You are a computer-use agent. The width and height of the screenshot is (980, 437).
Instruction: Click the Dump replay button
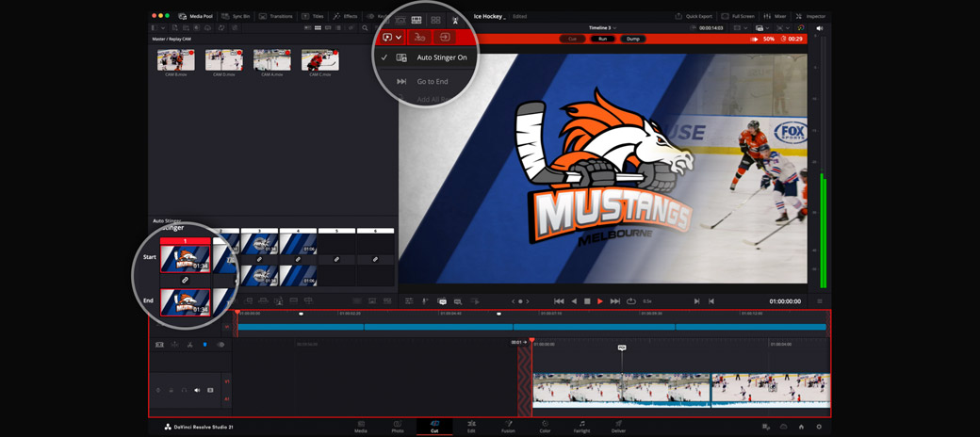click(632, 39)
